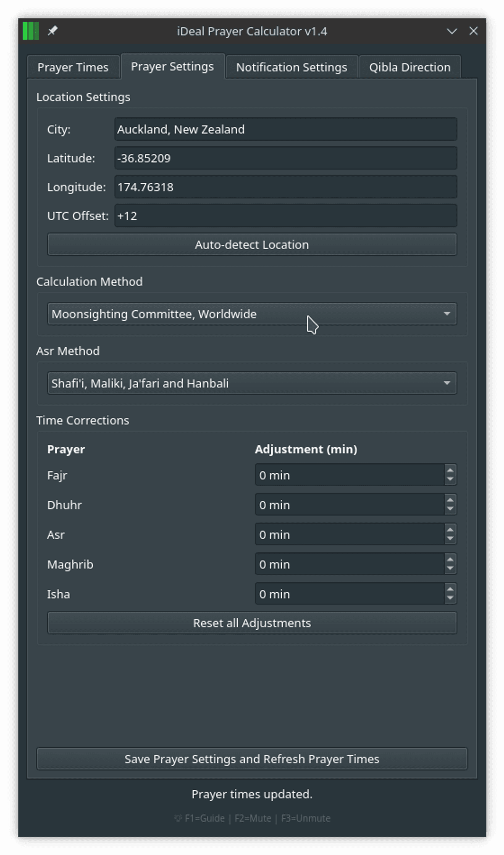
Task: Expand the Asr Method dropdown
Action: [x=252, y=383]
